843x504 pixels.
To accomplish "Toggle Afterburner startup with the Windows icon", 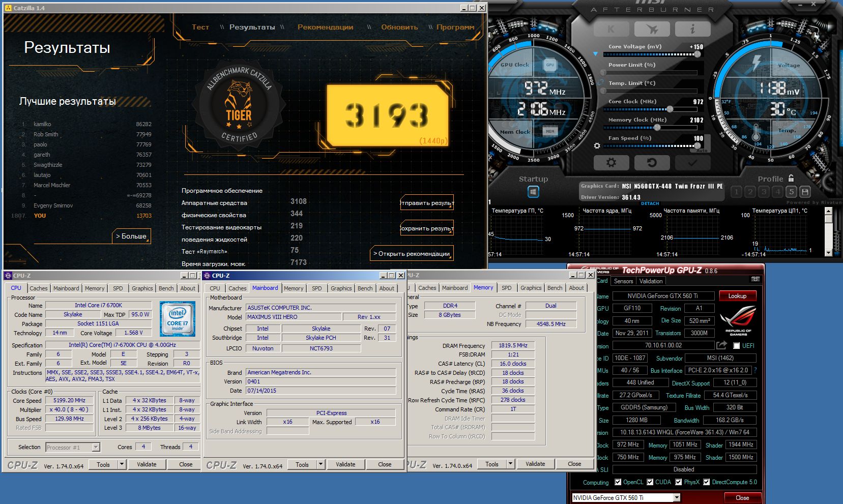I will 533,192.
